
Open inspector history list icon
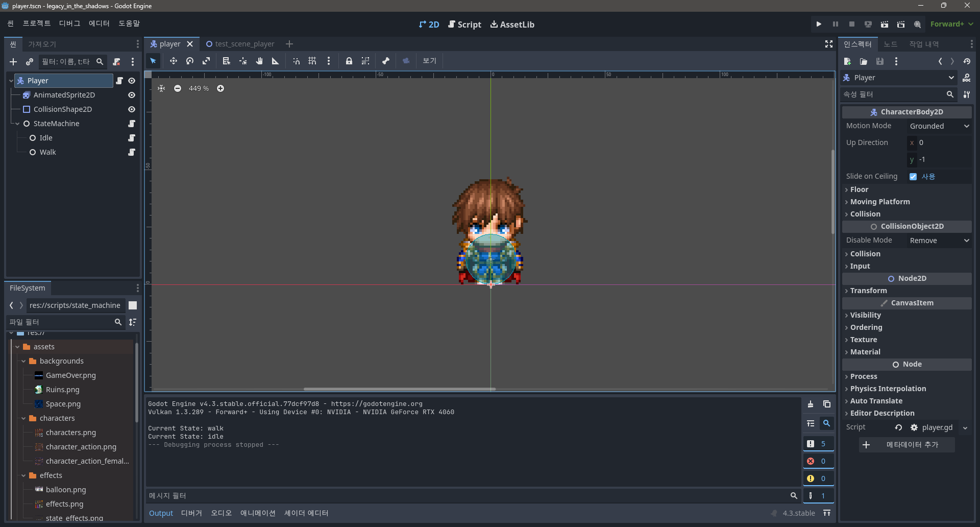(967, 61)
